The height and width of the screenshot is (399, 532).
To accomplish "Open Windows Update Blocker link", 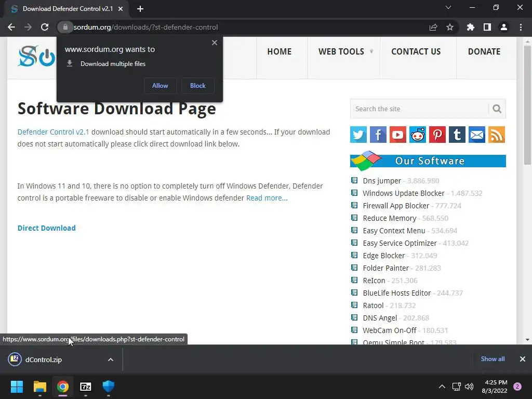I will coord(403,193).
